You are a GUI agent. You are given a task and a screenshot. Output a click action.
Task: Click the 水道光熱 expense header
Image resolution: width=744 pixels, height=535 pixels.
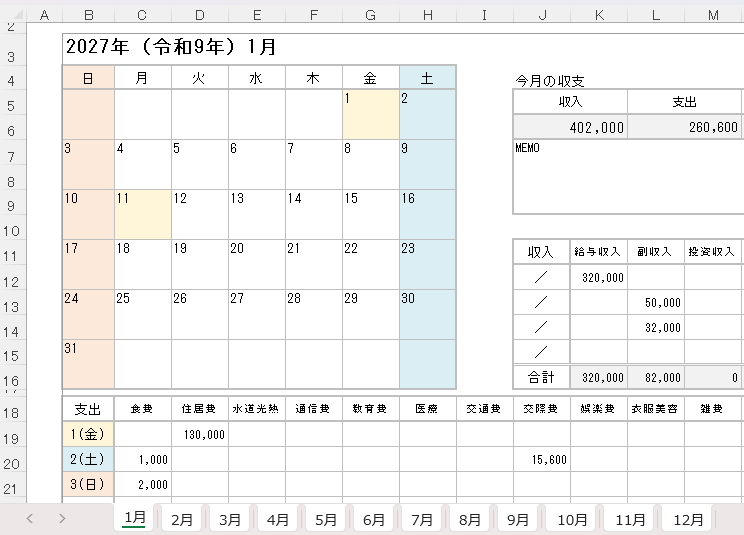(x=257, y=408)
